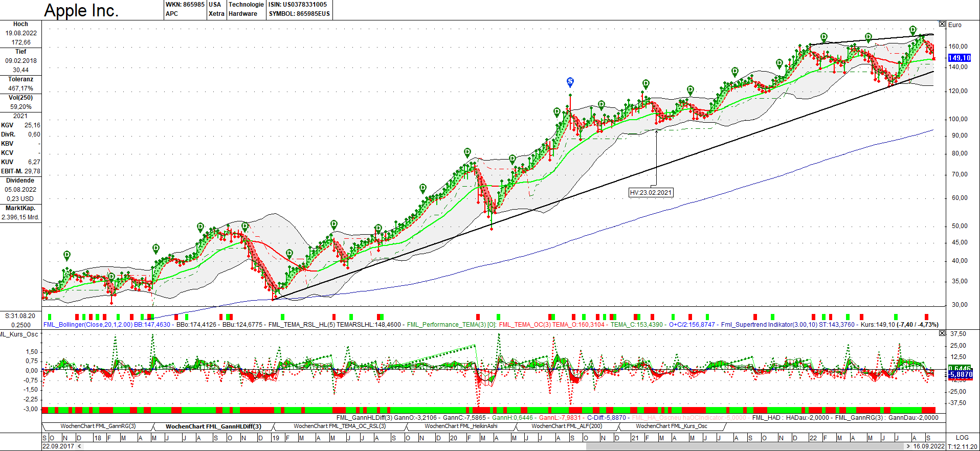Image resolution: width=980 pixels, height=451 pixels.
Task: Click the Technologie sector label
Action: [246, 5]
